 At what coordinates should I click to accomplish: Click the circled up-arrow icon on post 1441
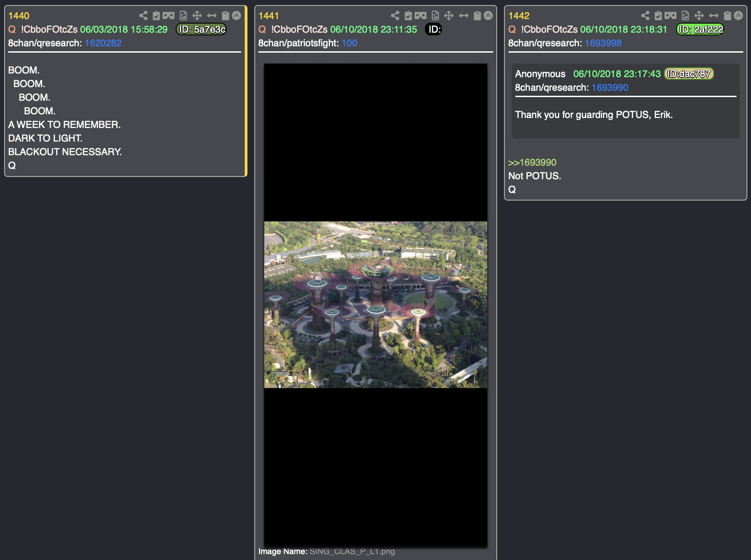488,15
